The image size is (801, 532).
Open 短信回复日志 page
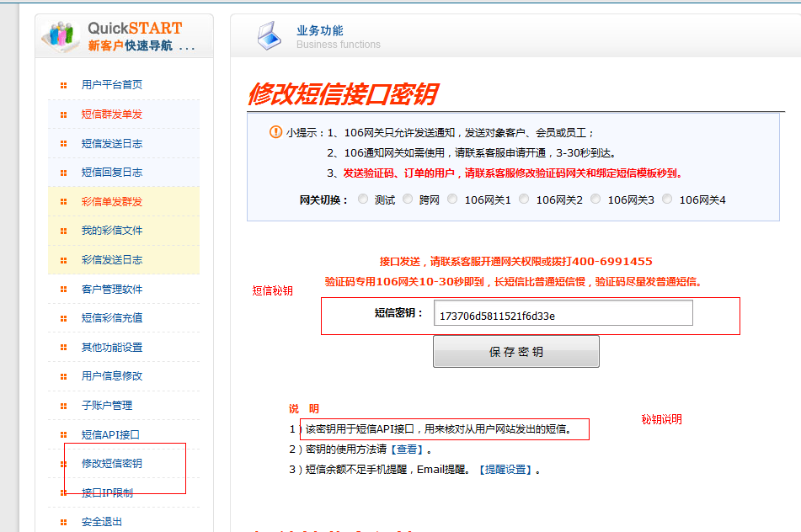(112, 173)
